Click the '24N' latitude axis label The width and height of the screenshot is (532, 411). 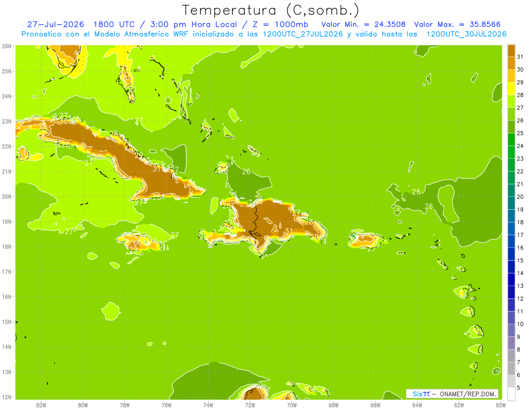[x=6, y=96]
